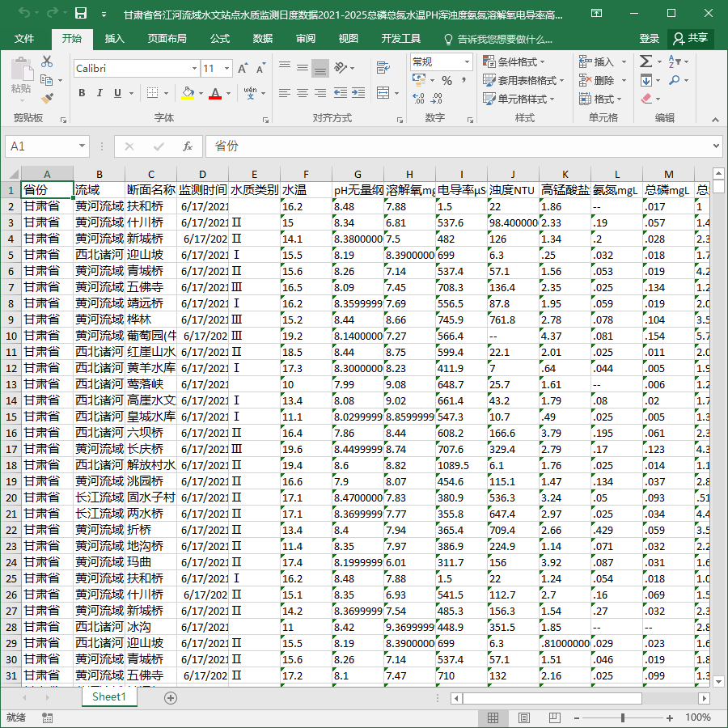Image resolution: width=728 pixels, height=728 pixels.
Task: Open the Name Box dropdown arrow
Action: (82, 146)
